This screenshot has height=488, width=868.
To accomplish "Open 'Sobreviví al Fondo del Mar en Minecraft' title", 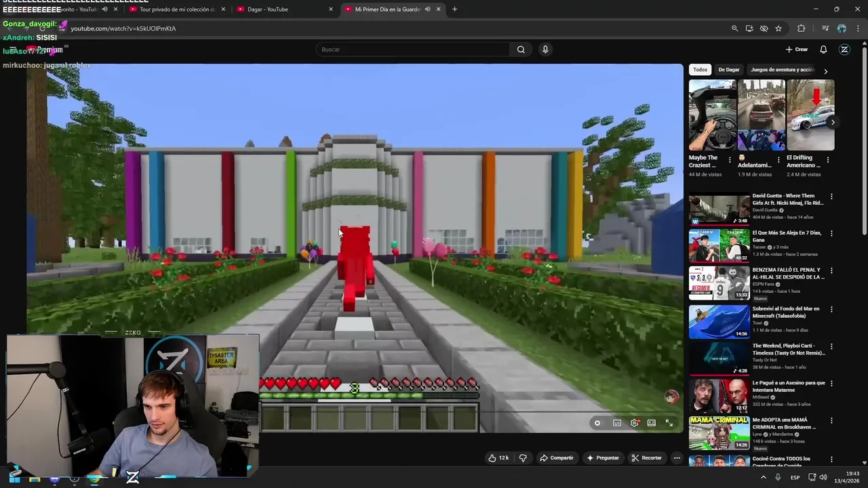I will coord(786,312).
